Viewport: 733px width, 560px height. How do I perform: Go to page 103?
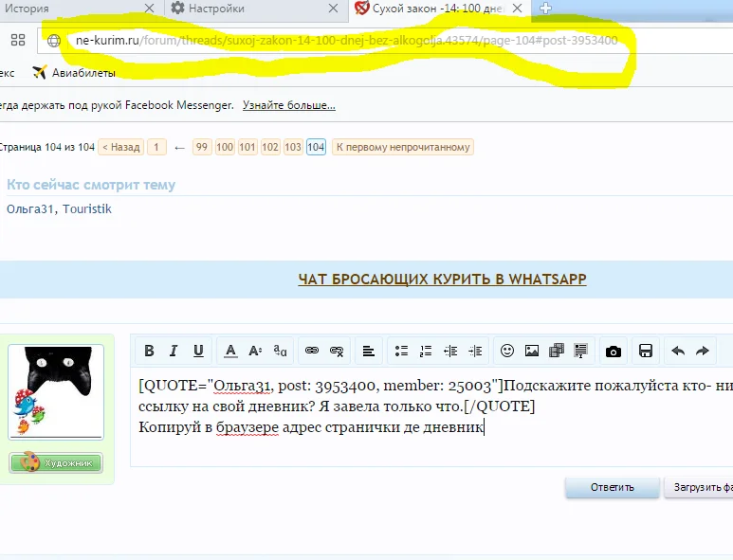click(293, 147)
